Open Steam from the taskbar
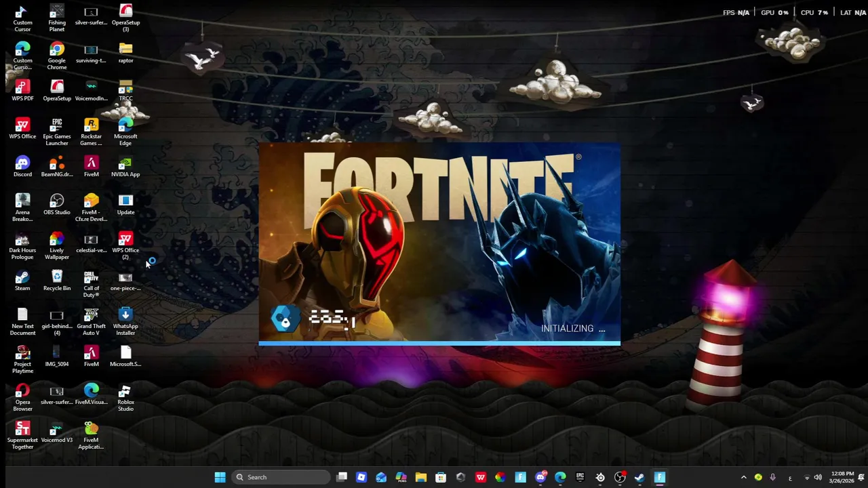Screen dimensions: 868x488 (x=639, y=477)
